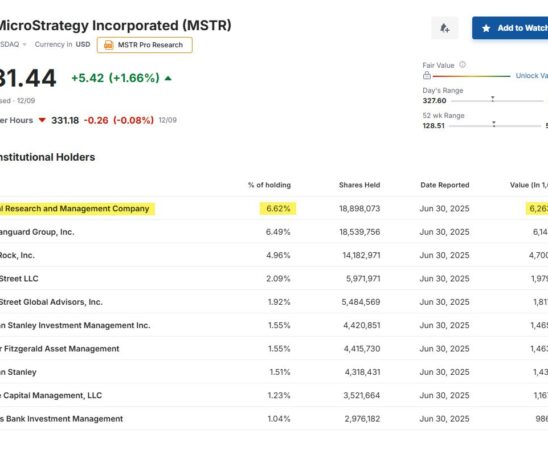This screenshot has height=450, width=548.
Task: Click Capital Management, LLC holder name
Action: tap(51, 395)
